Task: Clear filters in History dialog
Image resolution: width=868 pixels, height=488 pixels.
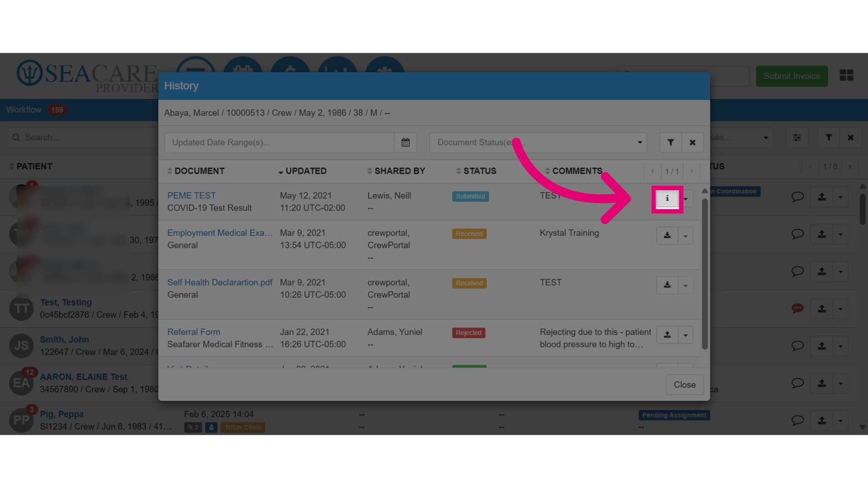Action: tap(693, 142)
